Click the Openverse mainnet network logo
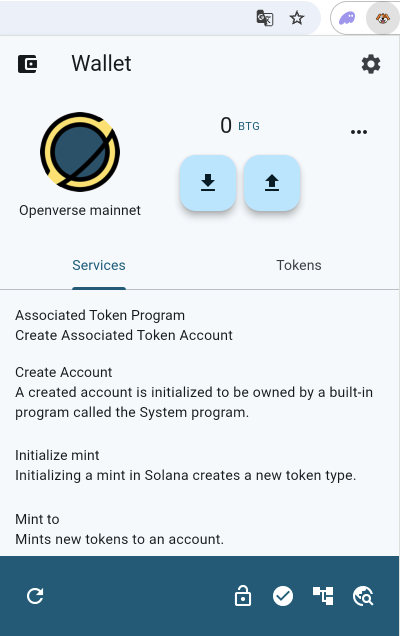The width and height of the screenshot is (400, 636). [x=80, y=152]
